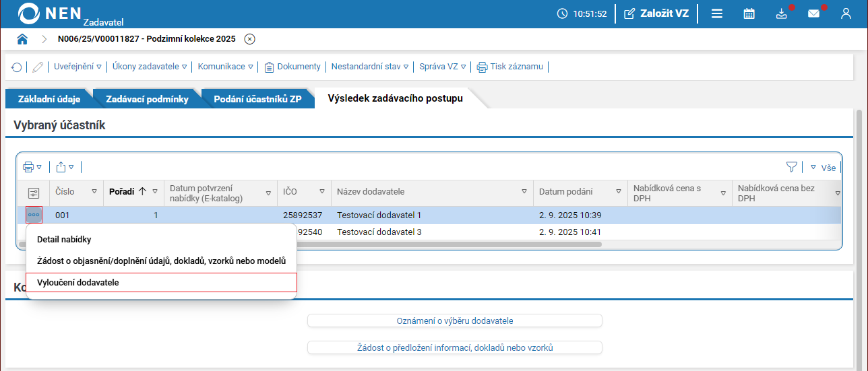Click IČO cell 25892537

303,215
